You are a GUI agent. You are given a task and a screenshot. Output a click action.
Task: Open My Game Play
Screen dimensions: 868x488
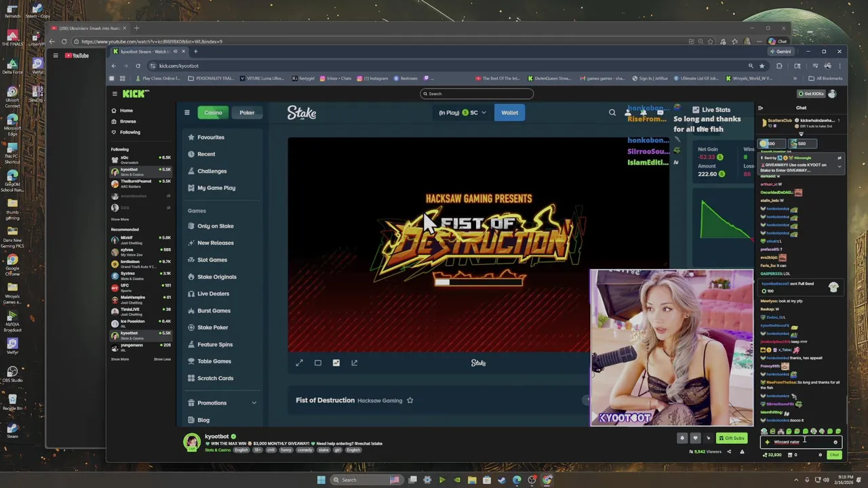pos(212,188)
